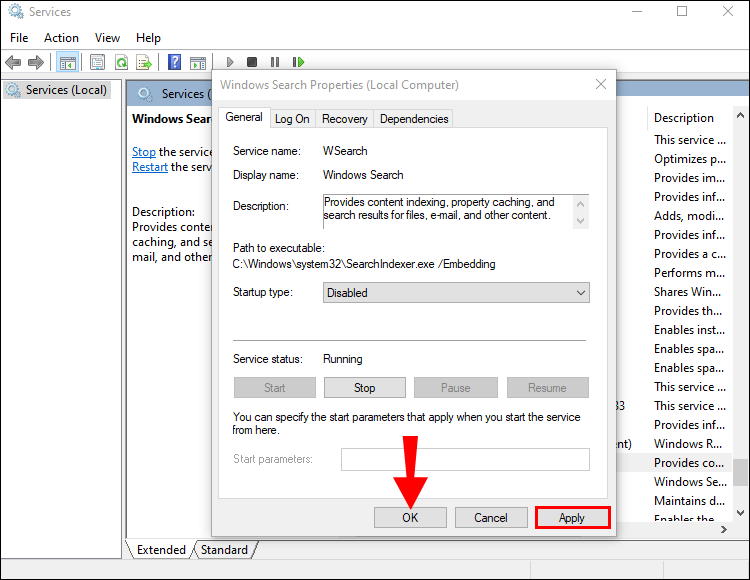Open the Startup type dropdown
The width and height of the screenshot is (750, 580).
(456, 293)
